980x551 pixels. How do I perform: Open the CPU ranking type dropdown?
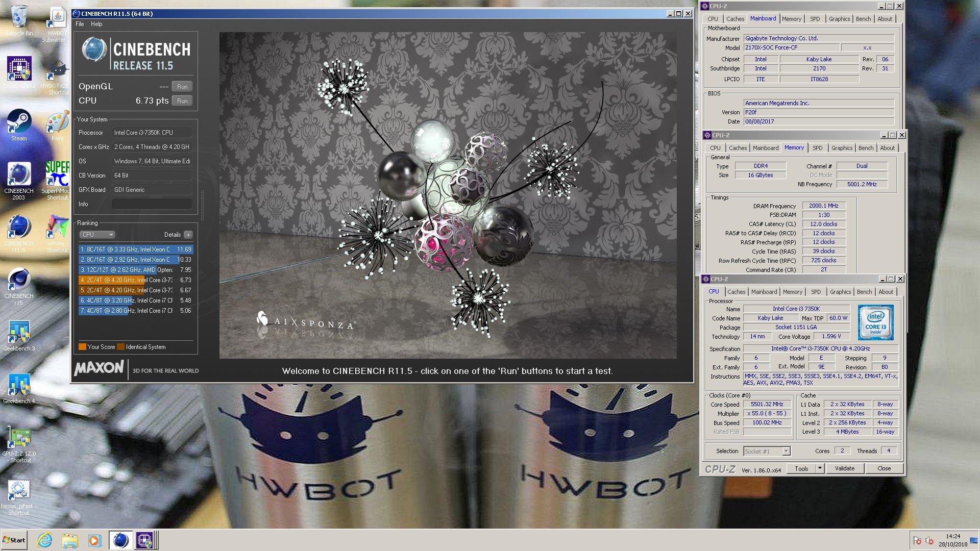coord(97,235)
